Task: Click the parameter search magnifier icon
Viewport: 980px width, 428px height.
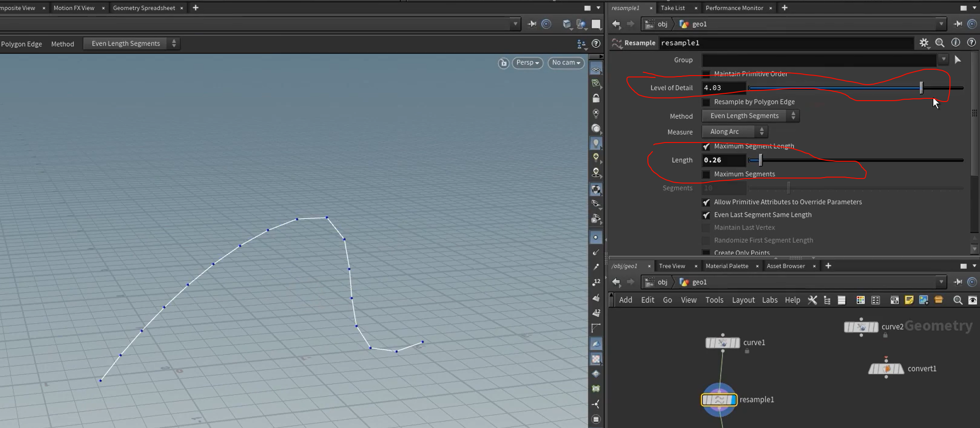Action: [940, 43]
